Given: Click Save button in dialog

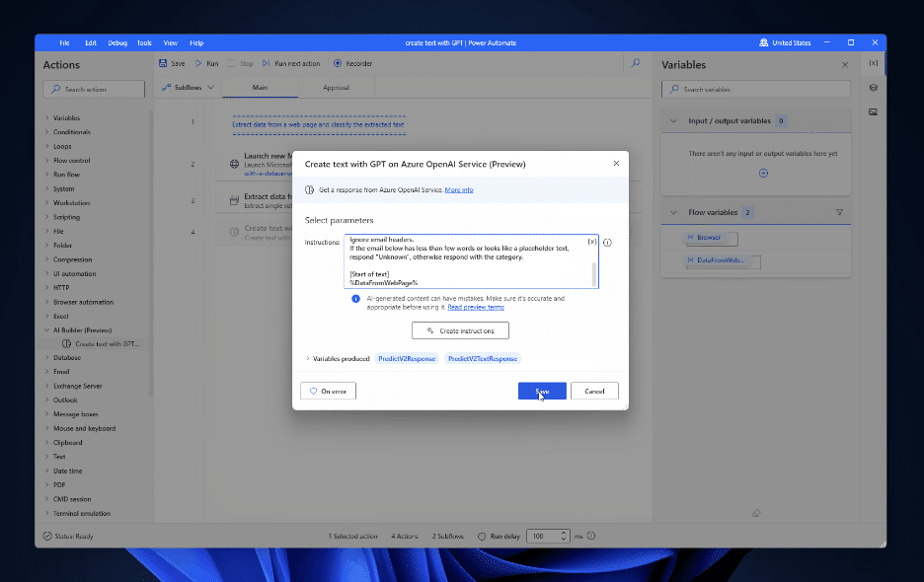Looking at the screenshot, I should tap(542, 391).
